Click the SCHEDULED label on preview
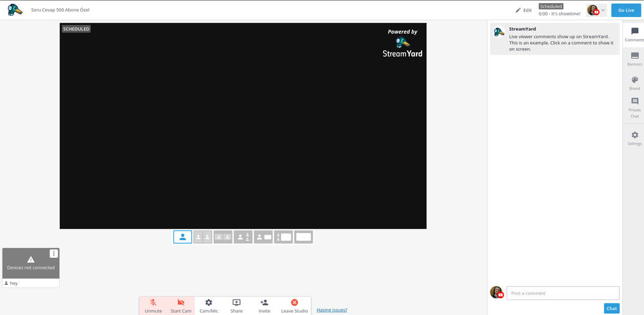Viewport: 644px width, 315px height. click(76, 29)
